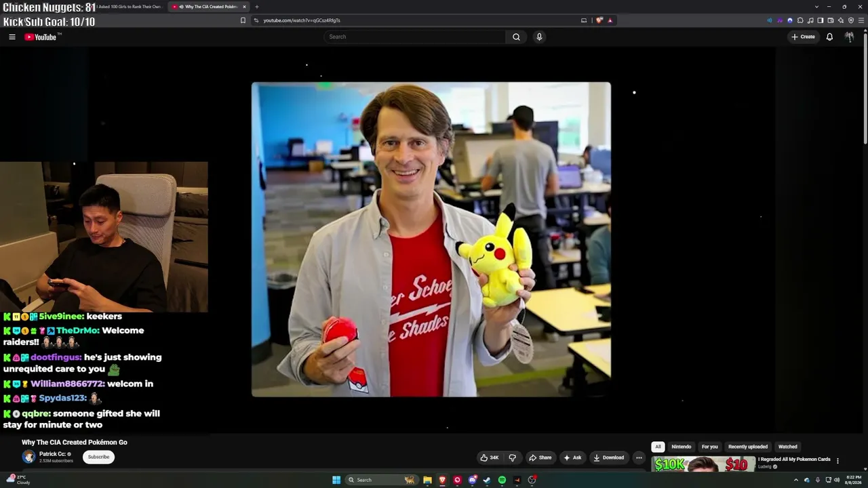Open the Brave Wallet icon
Viewport: 868px width, 488px height.
[831, 20]
